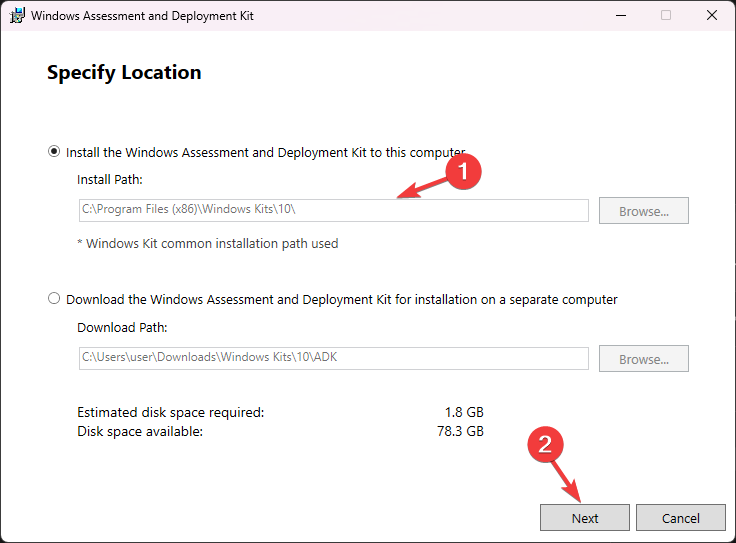Click the Cancel button
Screen dimensions: 736x543
click(x=681, y=518)
